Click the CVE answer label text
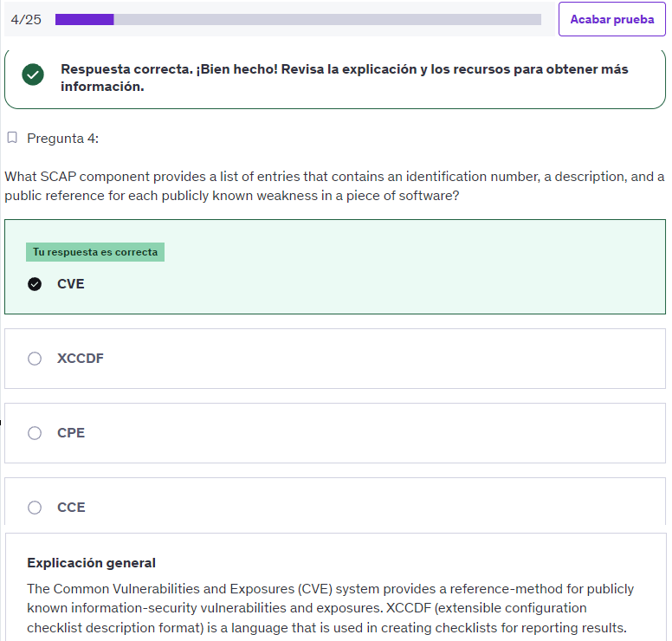This screenshot has height=641, width=672. (x=71, y=284)
